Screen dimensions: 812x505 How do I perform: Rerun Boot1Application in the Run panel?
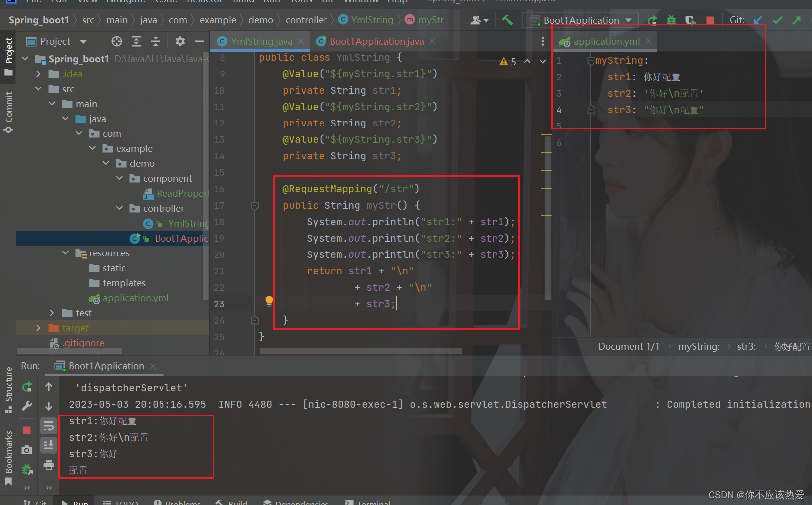[x=27, y=387]
